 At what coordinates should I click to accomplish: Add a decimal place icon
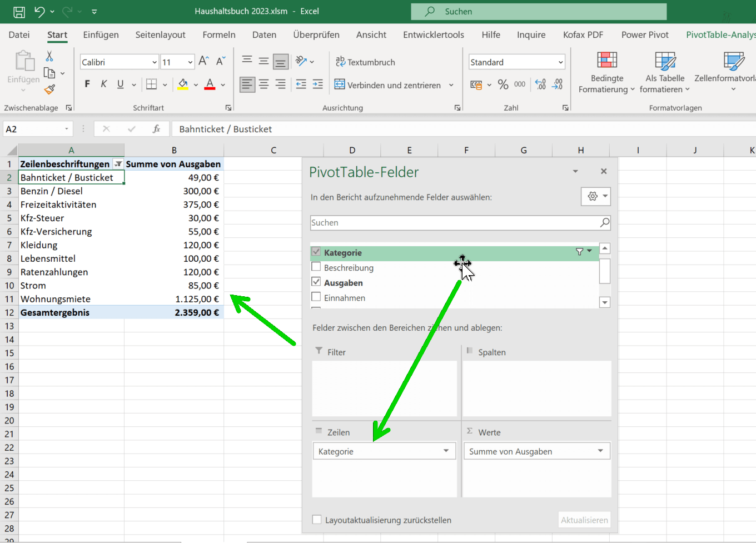(540, 84)
